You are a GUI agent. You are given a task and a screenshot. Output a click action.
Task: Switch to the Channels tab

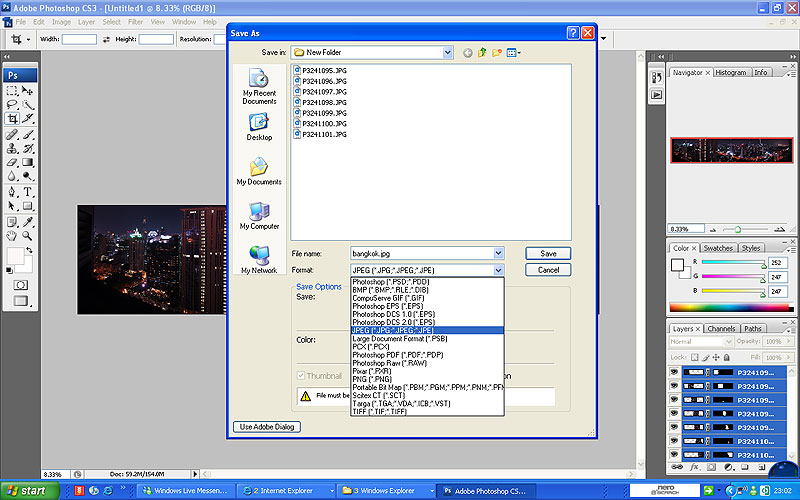[721, 329]
